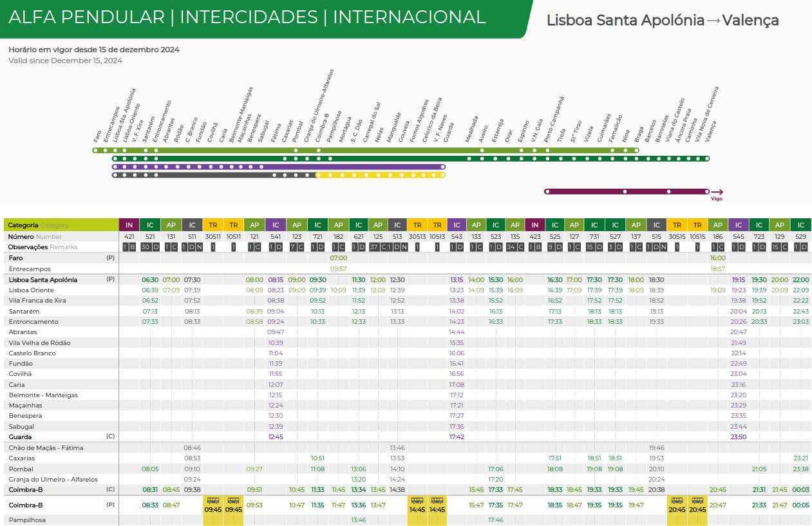This screenshot has height=526, width=812.
Task: Click the IC category badge above train 515
Action: [x=656, y=225]
